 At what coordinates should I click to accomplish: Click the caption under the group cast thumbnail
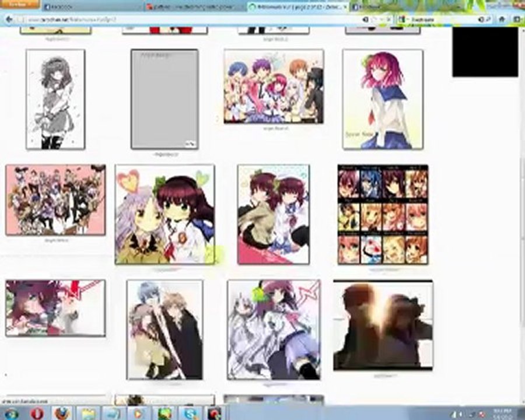pyautogui.click(x=276, y=128)
